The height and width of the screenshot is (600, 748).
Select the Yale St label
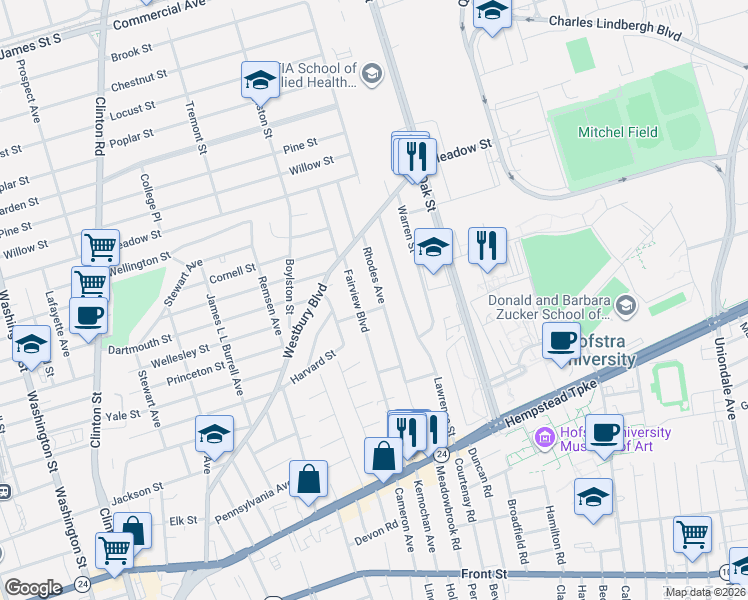(x=123, y=415)
